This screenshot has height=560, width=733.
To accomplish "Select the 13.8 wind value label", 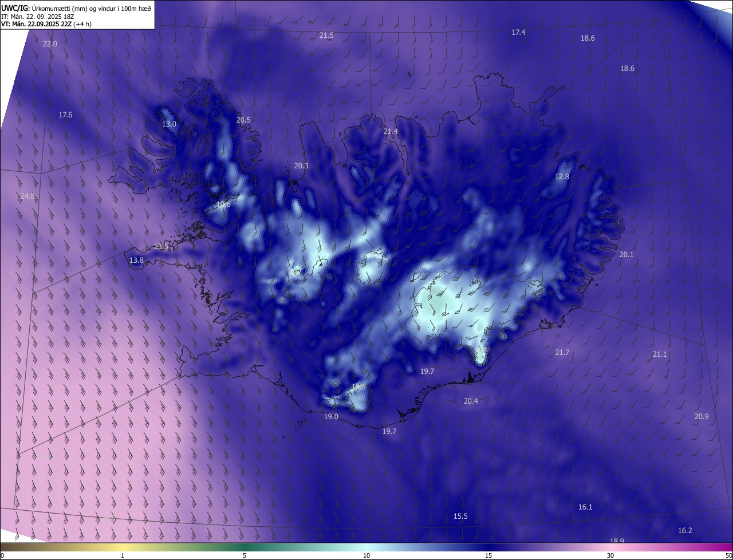I will coord(136,261).
